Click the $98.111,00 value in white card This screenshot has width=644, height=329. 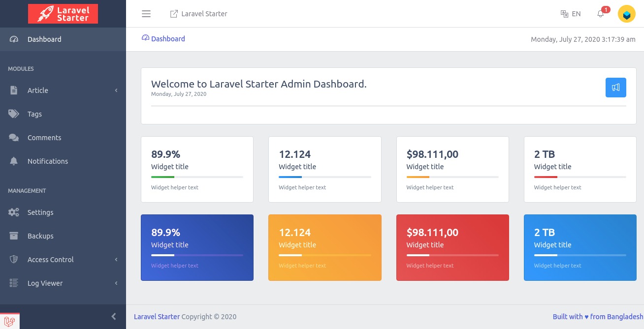tap(432, 154)
